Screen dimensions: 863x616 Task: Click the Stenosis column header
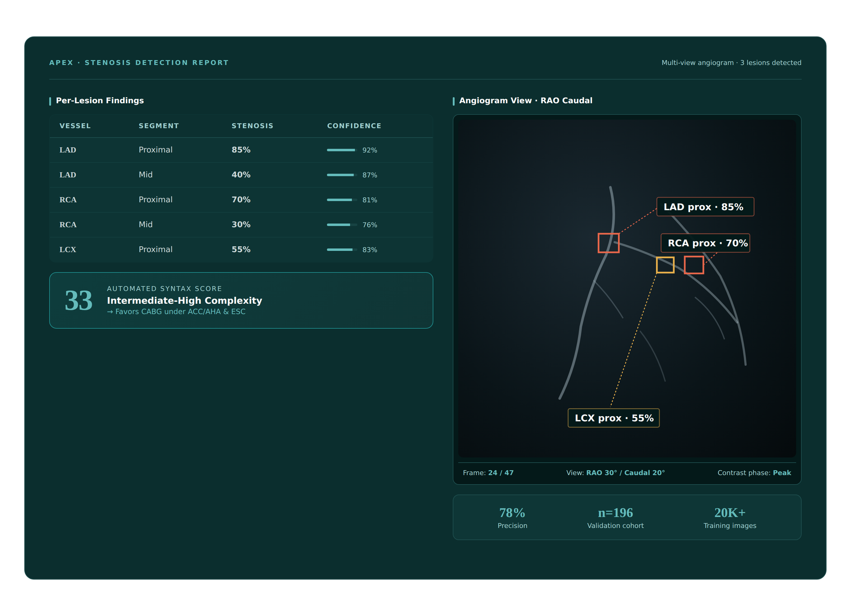click(252, 126)
